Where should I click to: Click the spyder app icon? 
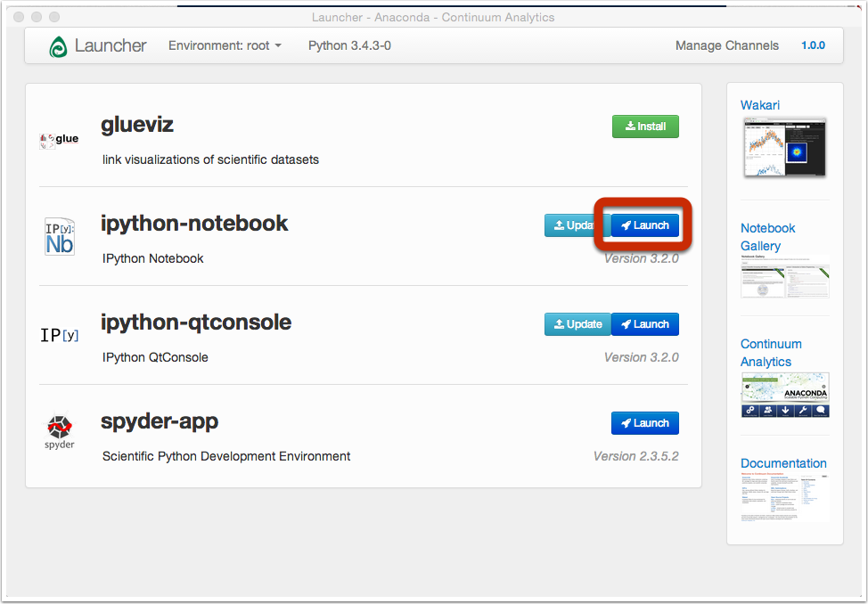tap(60, 429)
